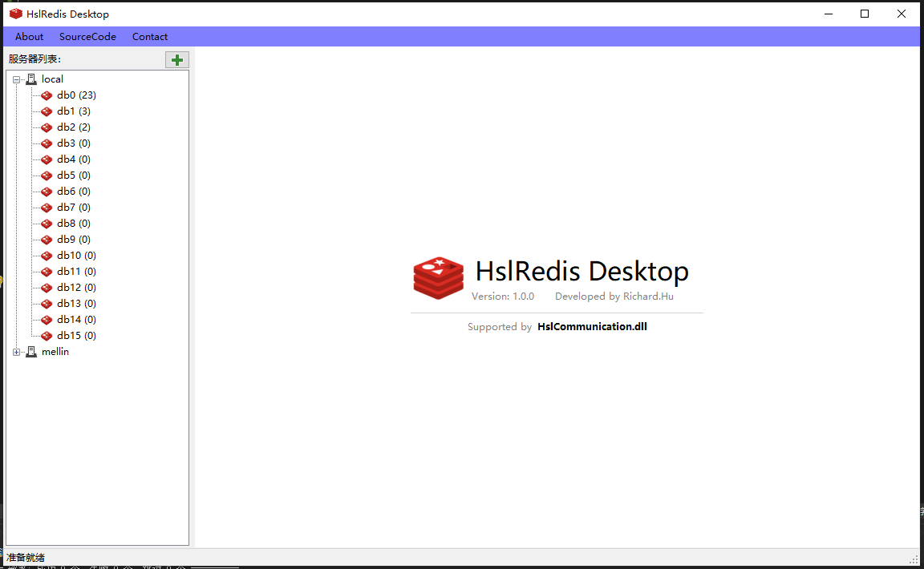Select the db12 (0) database label
This screenshot has width=924, height=569.
[77, 287]
